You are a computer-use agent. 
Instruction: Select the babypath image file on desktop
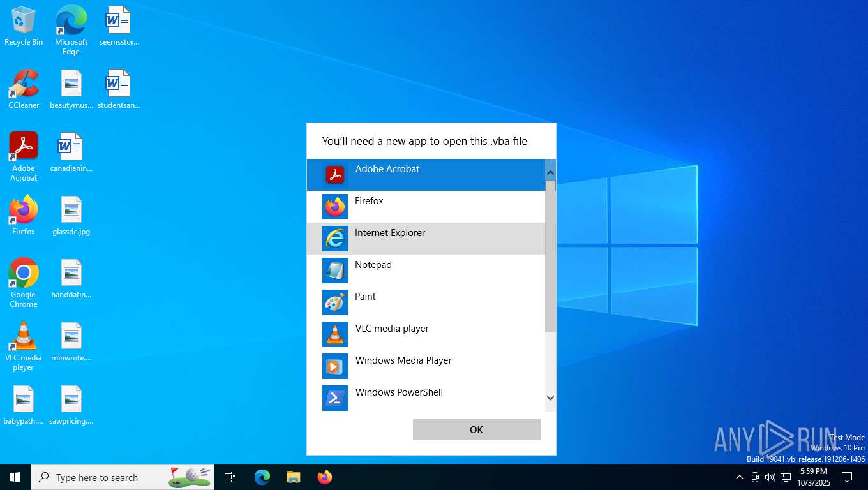pos(24,405)
